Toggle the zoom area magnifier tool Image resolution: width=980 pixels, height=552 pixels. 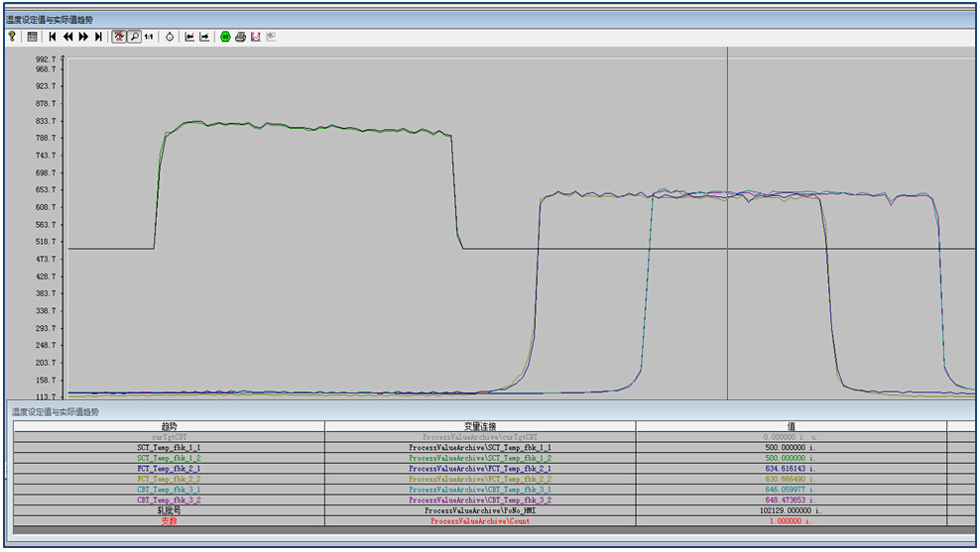(x=134, y=37)
